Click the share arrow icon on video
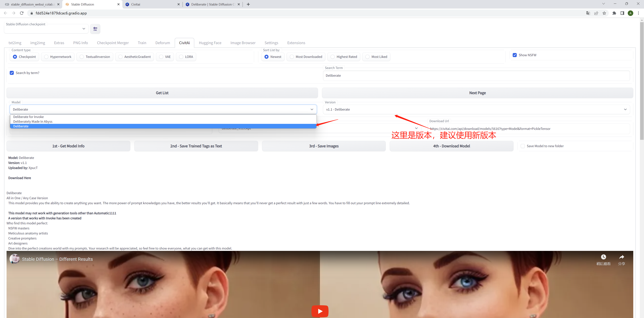The height and width of the screenshot is (318, 644). click(622, 257)
